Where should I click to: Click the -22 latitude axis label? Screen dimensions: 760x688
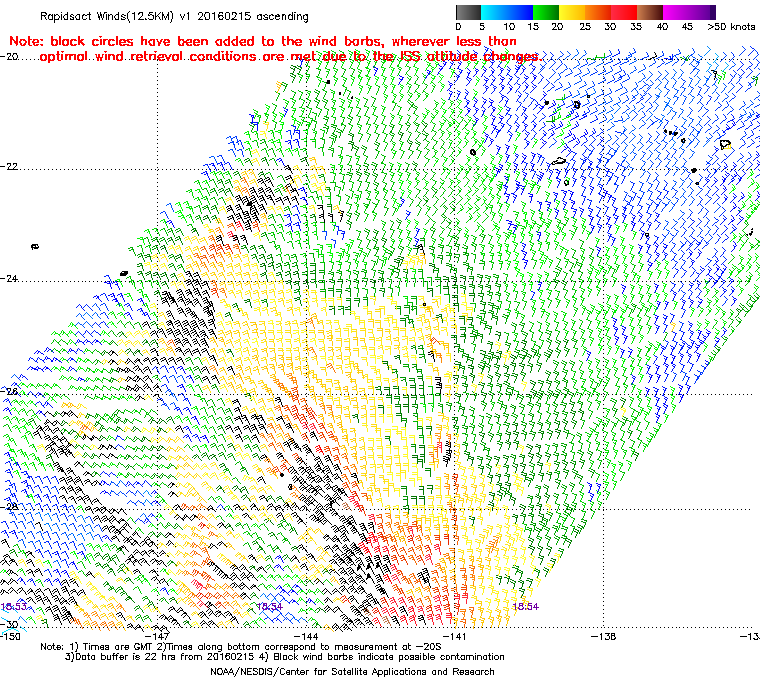[x=10, y=166]
